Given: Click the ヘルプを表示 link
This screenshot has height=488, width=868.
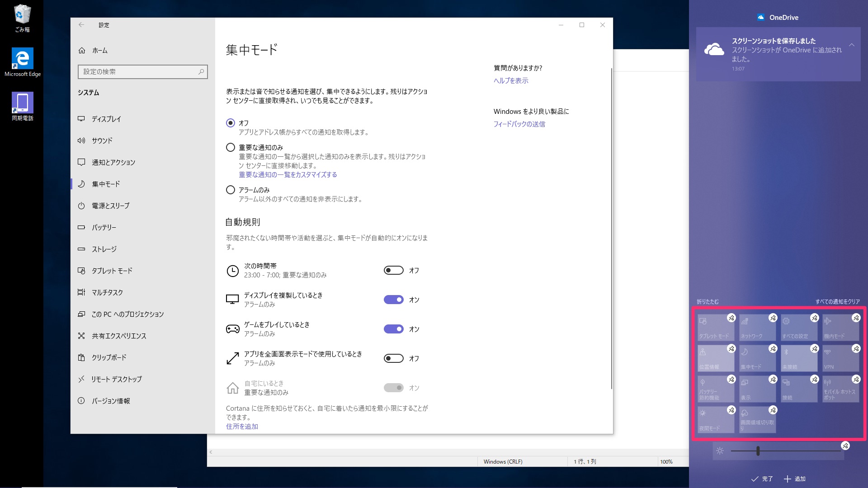Looking at the screenshot, I should point(511,80).
